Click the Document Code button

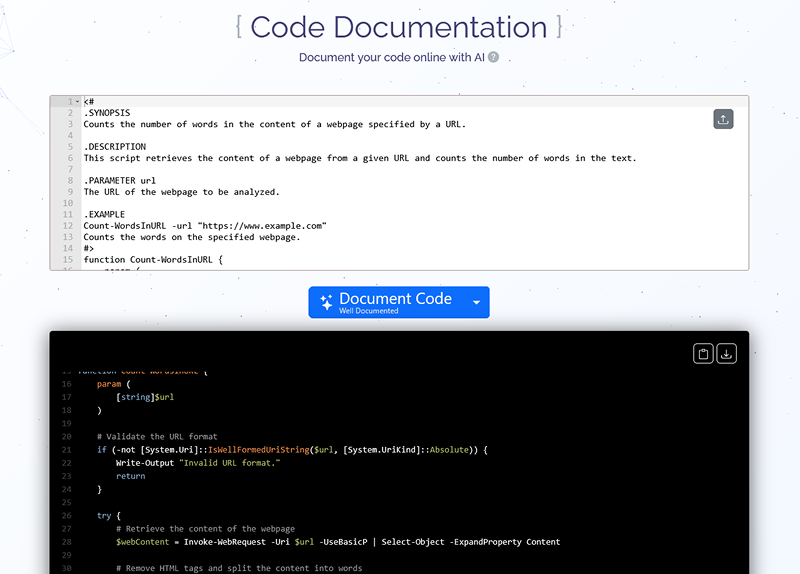399,302
